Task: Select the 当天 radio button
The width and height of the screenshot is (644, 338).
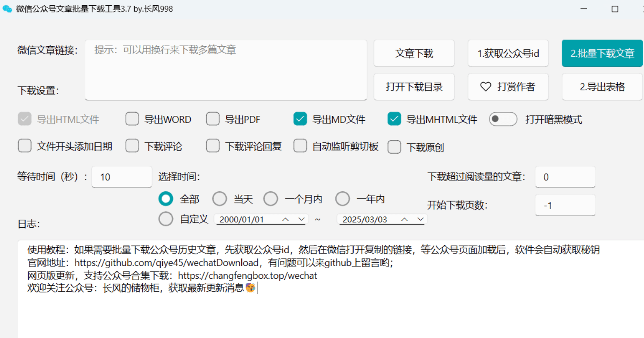Action: [219, 199]
